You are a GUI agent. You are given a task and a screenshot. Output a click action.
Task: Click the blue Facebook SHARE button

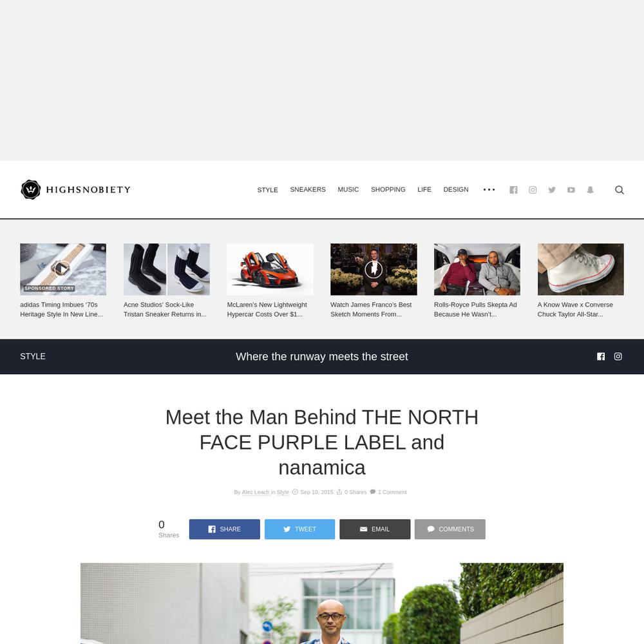tap(224, 529)
